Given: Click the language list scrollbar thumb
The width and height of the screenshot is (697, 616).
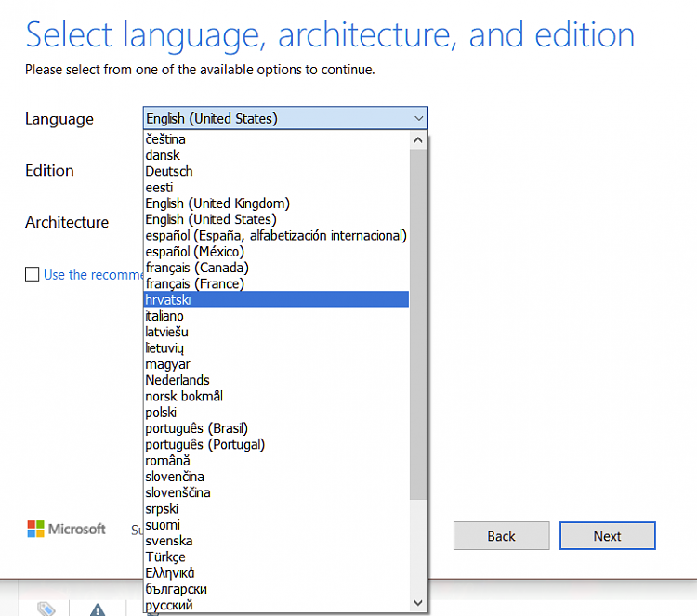Looking at the screenshot, I should [418, 324].
